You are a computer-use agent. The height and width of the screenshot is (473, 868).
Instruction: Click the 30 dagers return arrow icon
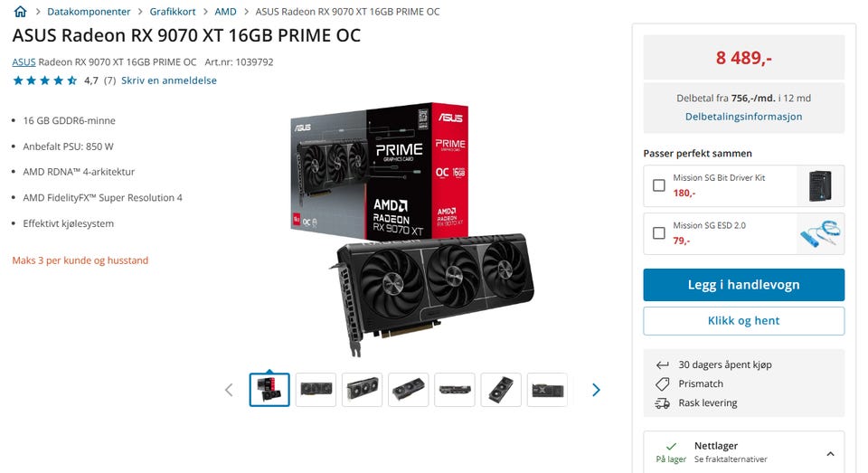(662, 365)
